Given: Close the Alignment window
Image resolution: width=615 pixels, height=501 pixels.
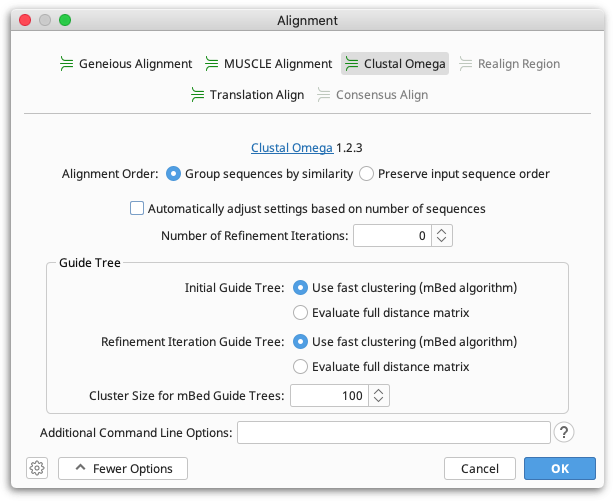Looking at the screenshot, I should [25, 20].
